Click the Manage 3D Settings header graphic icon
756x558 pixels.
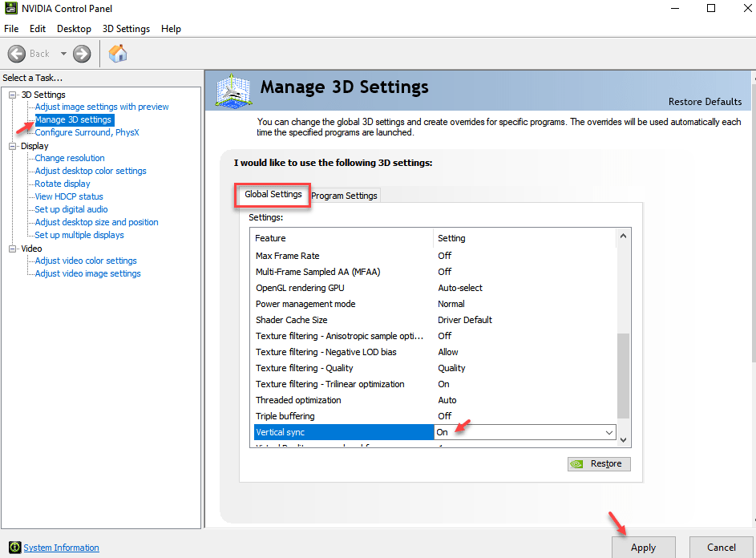tap(232, 91)
